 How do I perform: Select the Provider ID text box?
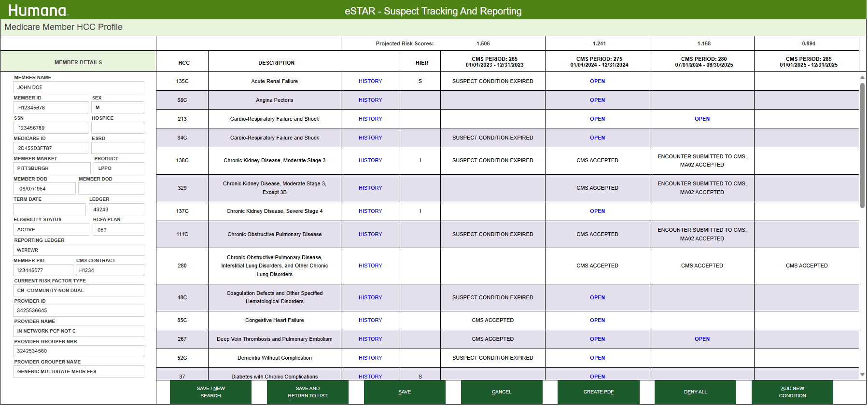click(x=79, y=310)
